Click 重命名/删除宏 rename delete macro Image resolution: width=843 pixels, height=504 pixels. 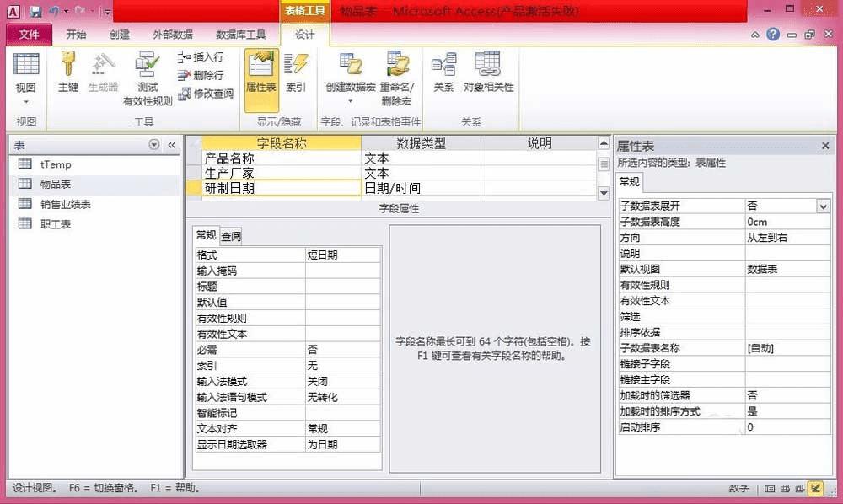click(397, 78)
